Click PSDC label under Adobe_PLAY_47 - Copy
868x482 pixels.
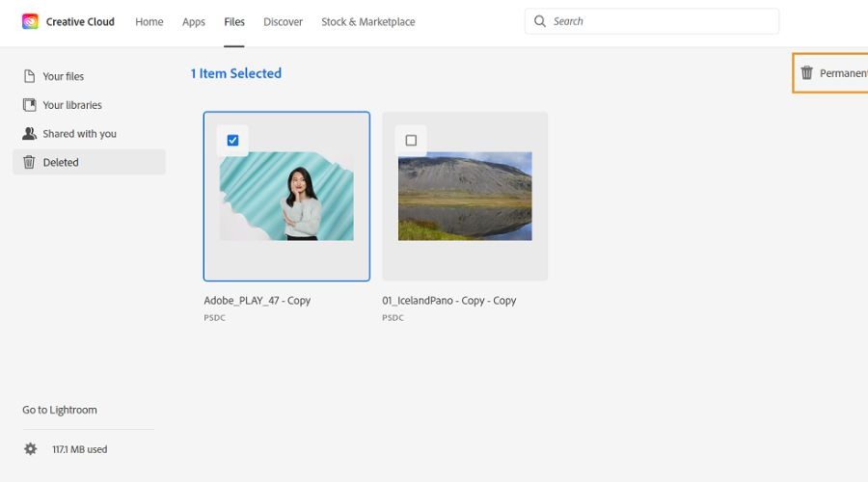tap(215, 318)
